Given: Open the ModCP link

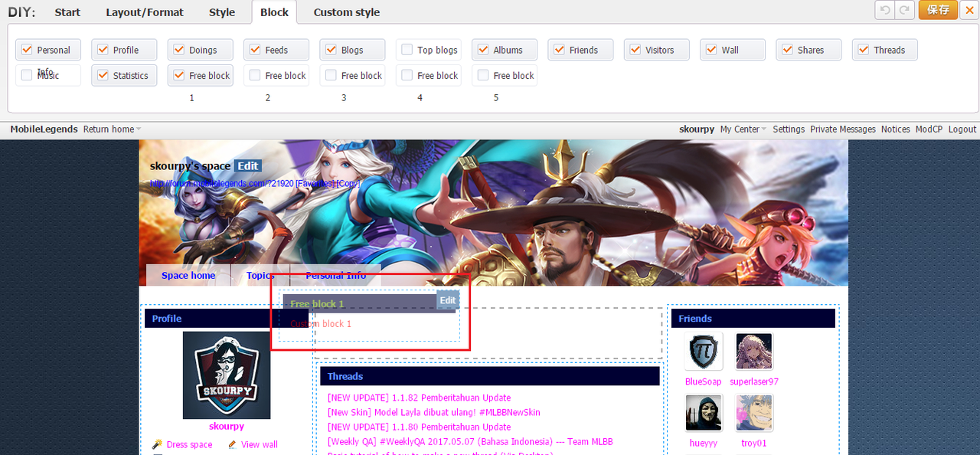Looking at the screenshot, I should [929, 129].
